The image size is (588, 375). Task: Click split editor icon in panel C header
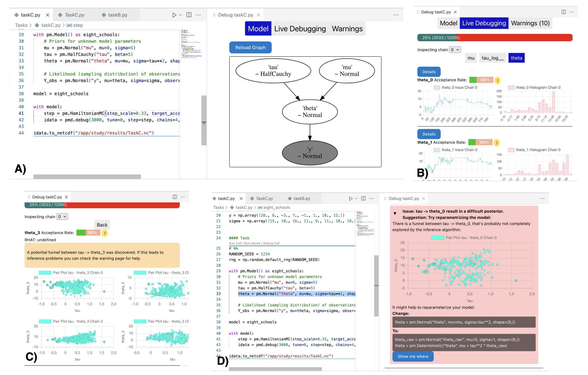(x=175, y=197)
